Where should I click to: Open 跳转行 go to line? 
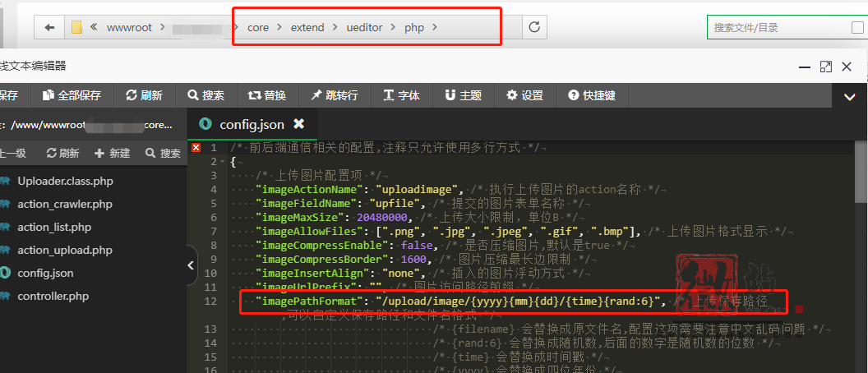pyautogui.click(x=335, y=96)
